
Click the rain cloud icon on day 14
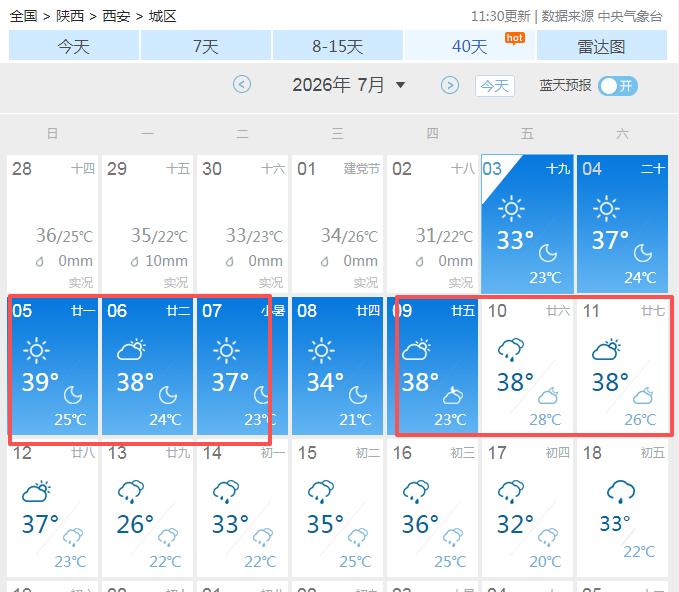226,492
